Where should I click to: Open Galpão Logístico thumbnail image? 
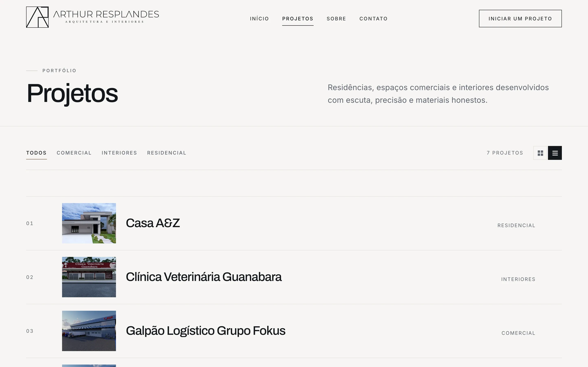point(89,331)
